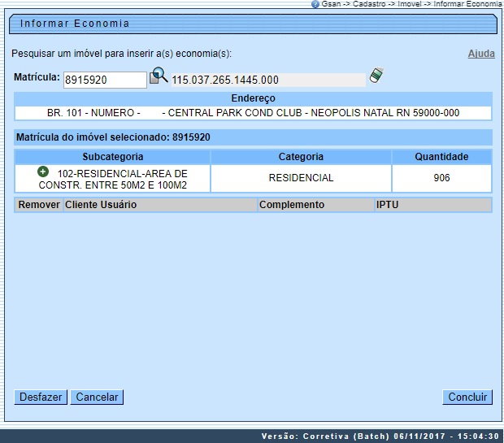The width and height of the screenshot is (504, 443).
Task: Open the Ajuda help link
Action: (480, 54)
